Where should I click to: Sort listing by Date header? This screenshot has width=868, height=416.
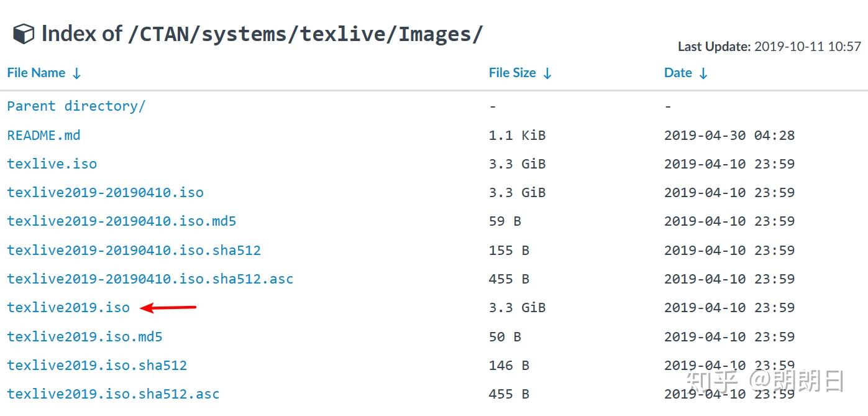678,73
